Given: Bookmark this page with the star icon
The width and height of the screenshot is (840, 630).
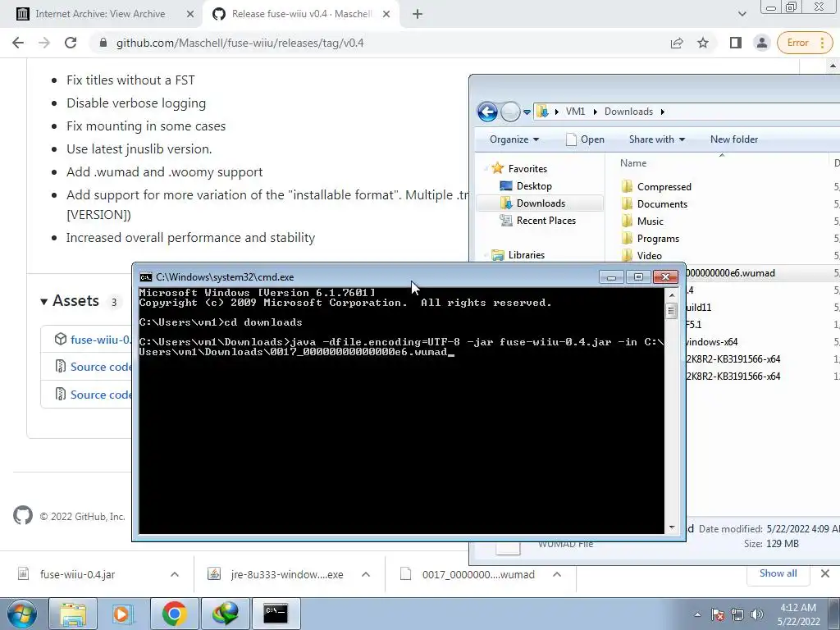Looking at the screenshot, I should click(x=703, y=43).
